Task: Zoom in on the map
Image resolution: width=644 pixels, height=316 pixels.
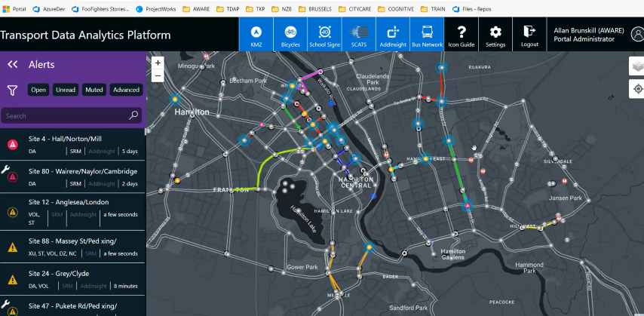Action: point(158,63)
